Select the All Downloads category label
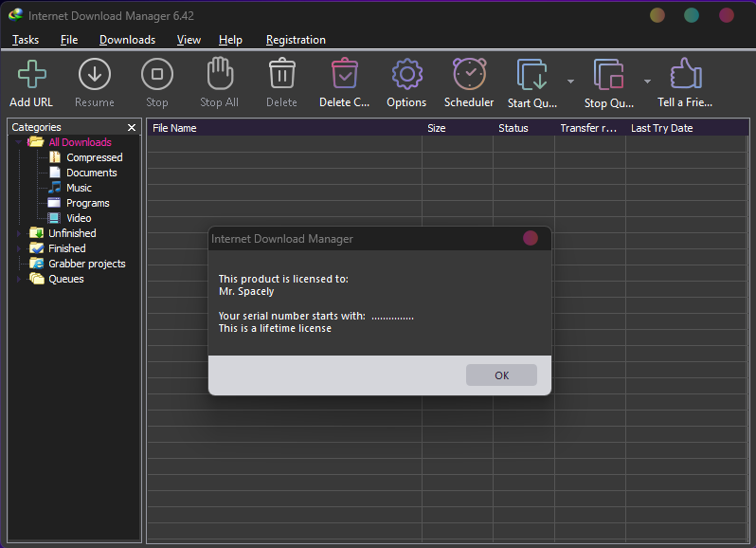The height and width of the screenshot is (548, 756). point(80,142)
